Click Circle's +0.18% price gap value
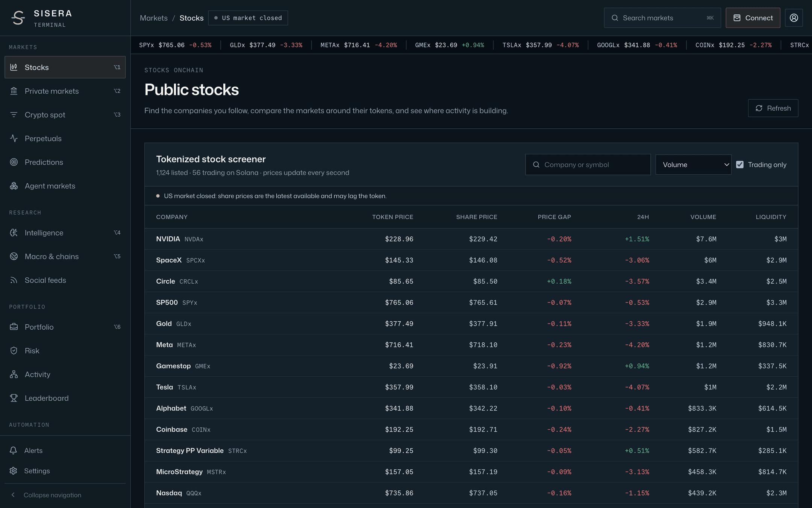812x508 pixels. coord(559,281)
